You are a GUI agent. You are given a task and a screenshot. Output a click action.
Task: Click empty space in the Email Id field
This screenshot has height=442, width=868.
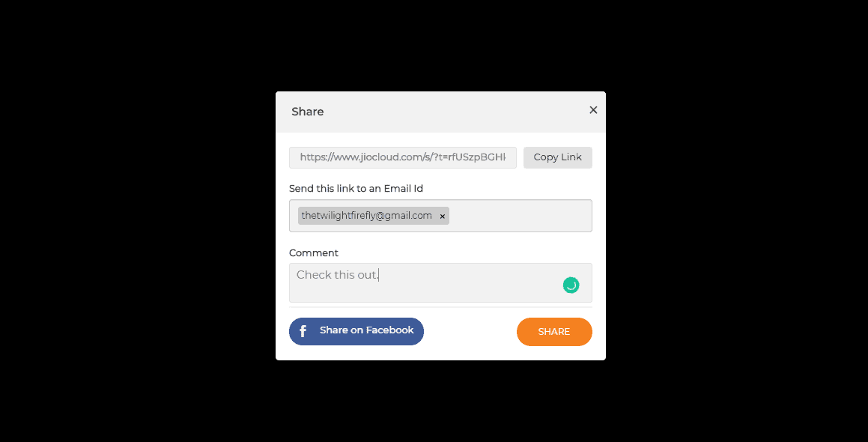pos(521,216)
